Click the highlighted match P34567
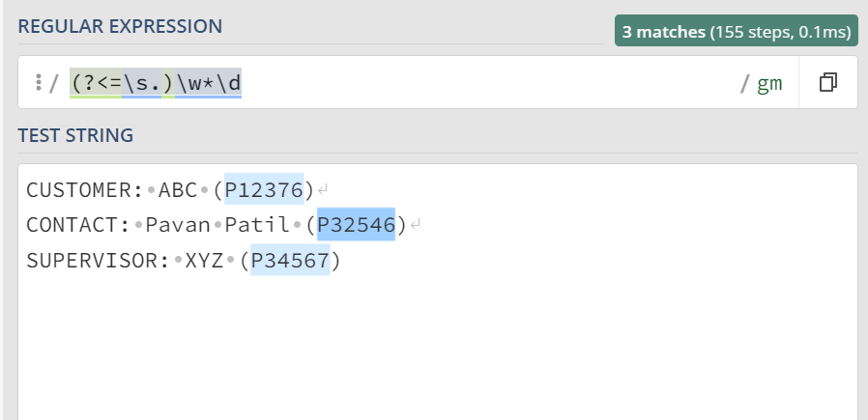This screenshot has height=420, width=868. [x=290, y=260]
